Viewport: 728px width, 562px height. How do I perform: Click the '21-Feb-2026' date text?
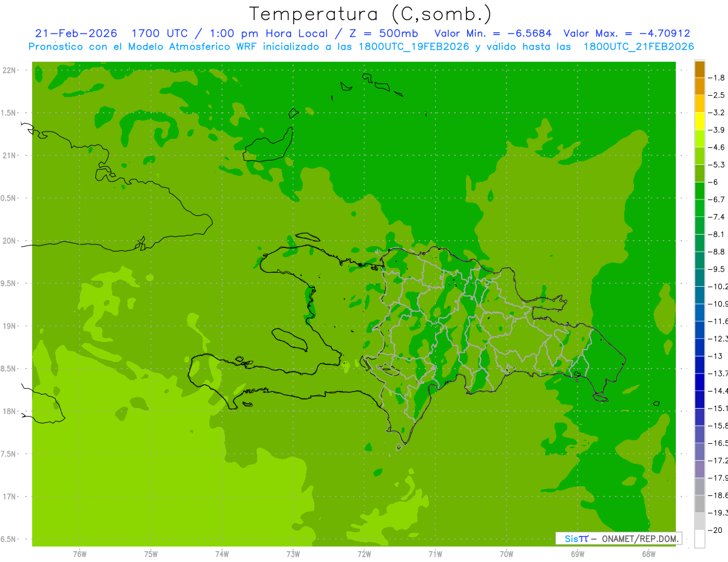point(76,33)
